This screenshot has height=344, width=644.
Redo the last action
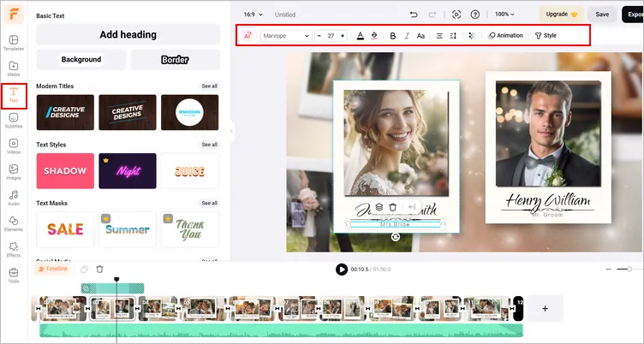point(432,15)
